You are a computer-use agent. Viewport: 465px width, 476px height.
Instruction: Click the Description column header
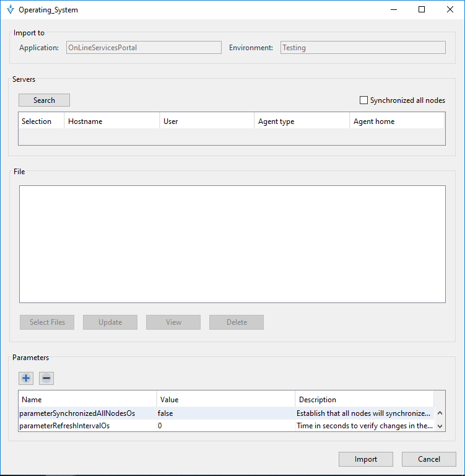(364, 400)
